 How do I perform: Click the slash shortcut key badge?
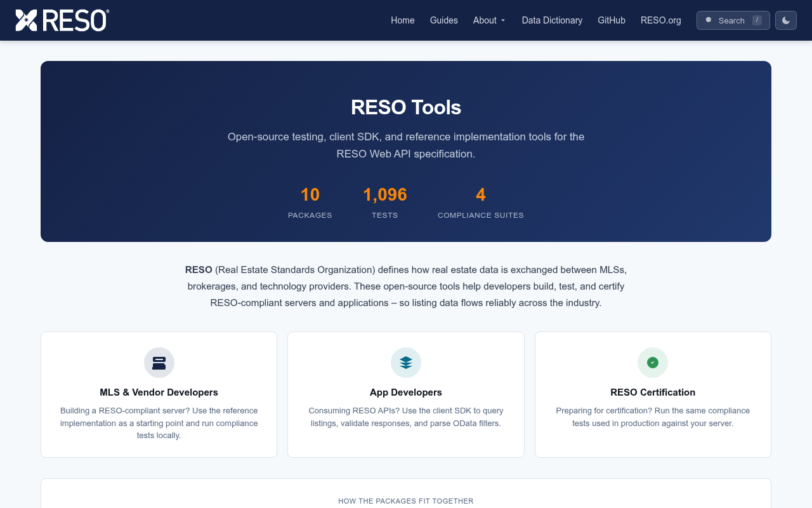[x=757, y=20]
